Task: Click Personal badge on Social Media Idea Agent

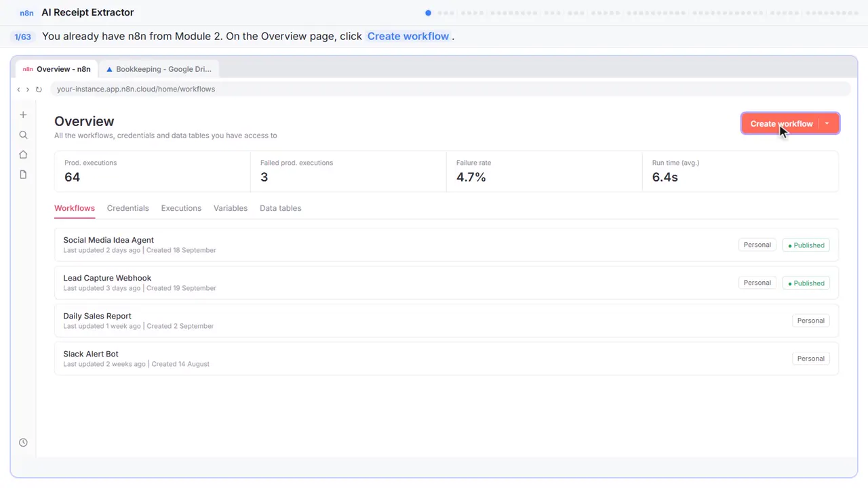Action: point(757,245)
